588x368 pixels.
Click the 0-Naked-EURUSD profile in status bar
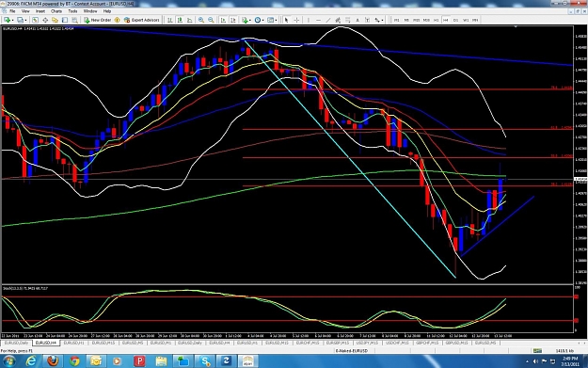click(x=351, y=351)
